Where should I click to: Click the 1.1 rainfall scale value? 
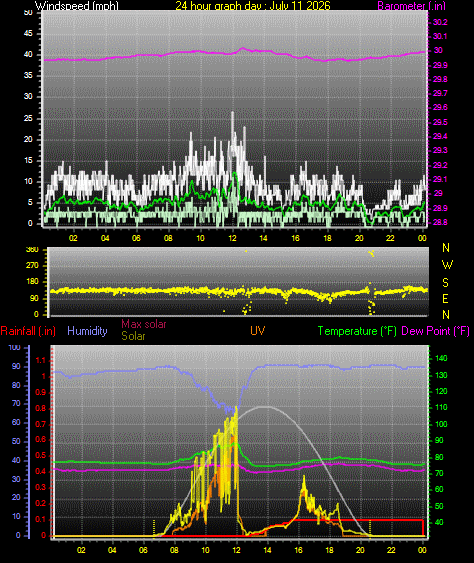tap(41, 360)
